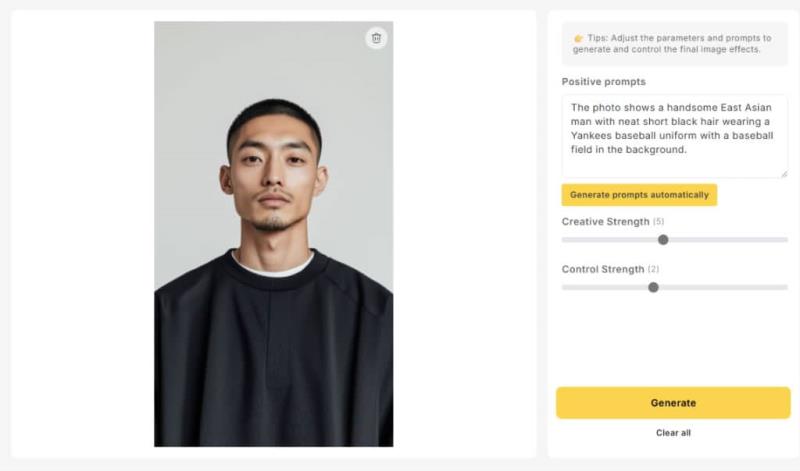The width and height of the screenshot is (800, 471).
Task: Click Control Strength track left of its handle
Action: pyautogui.click(x=605, y=288)
